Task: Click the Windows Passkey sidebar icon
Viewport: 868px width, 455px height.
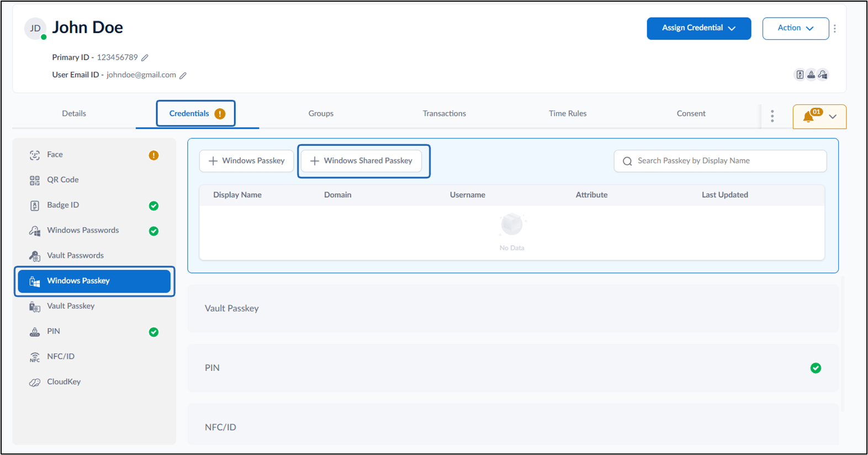Action: (x=35, y=282)
